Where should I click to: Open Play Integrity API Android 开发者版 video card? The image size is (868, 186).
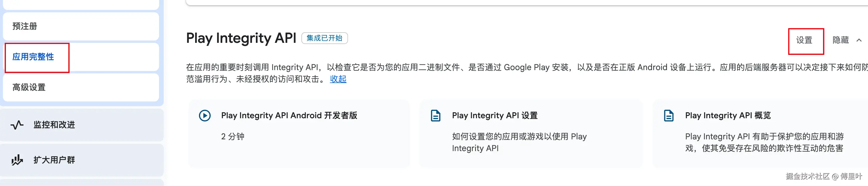coord(289,116)
